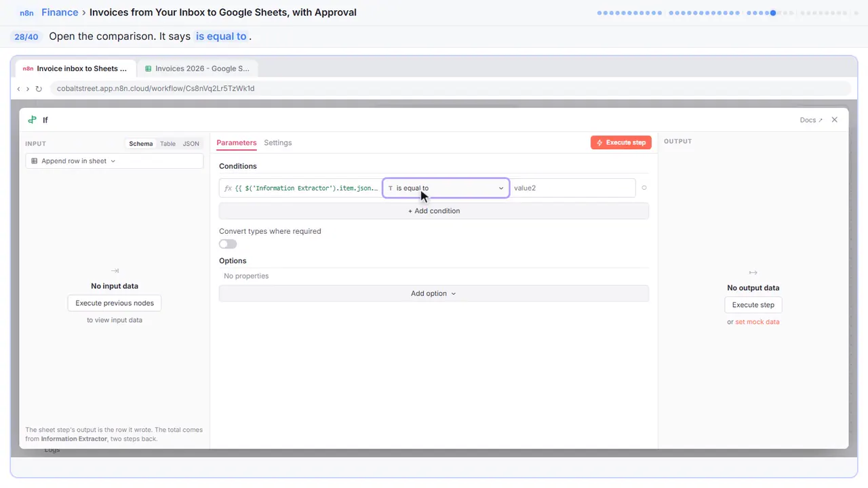The image size is (868, 488).
Task: Click Execute step in the output panel
Action: [x=753, y=305]
